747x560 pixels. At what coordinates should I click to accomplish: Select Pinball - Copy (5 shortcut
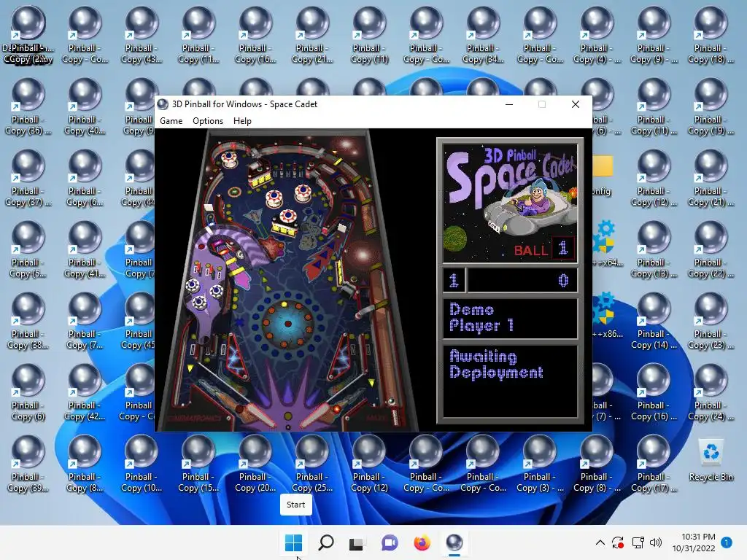coord(28,249)
